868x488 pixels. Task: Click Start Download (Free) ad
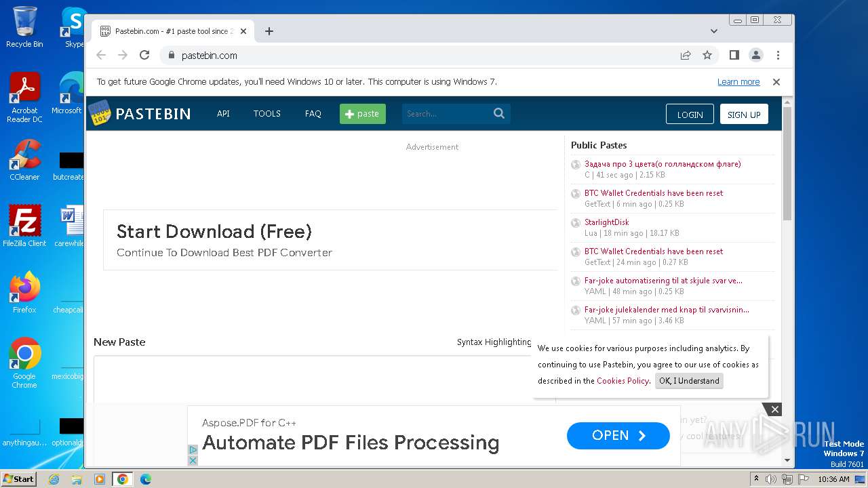214,232
